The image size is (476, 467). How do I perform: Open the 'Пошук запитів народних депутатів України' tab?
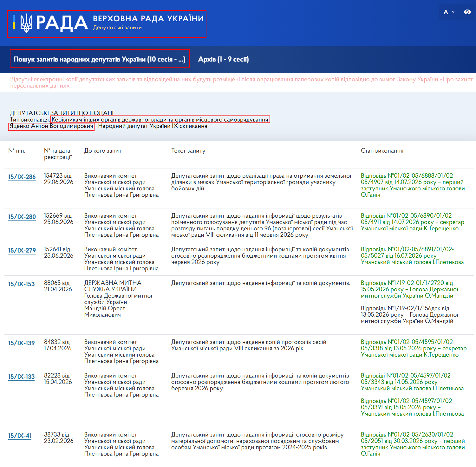(x=100, y=59)
